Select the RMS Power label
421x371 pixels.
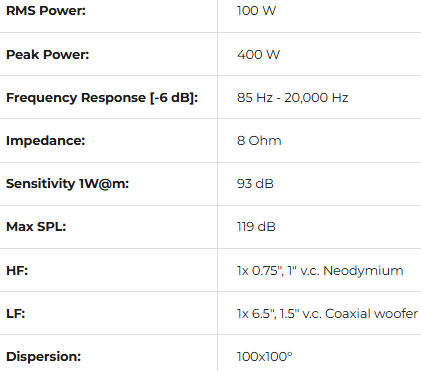[46, 11]
